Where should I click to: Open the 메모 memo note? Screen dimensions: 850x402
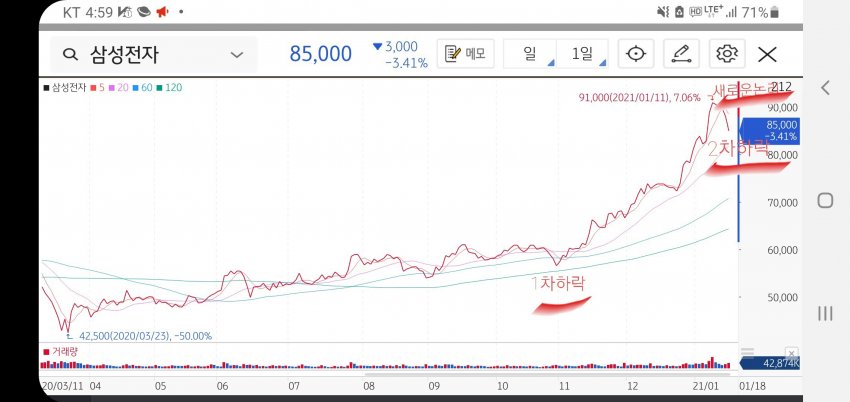pyautogui.click(x=465, y=54)
